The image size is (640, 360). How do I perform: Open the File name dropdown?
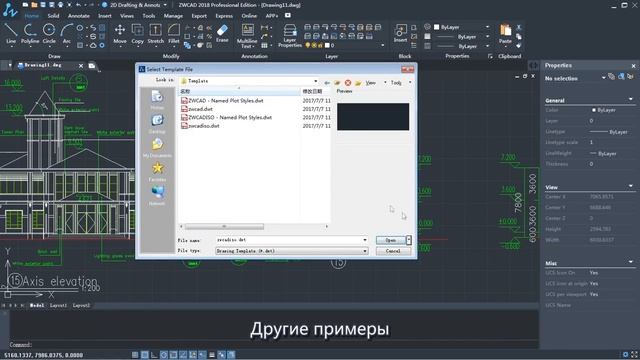pos(365,240)
